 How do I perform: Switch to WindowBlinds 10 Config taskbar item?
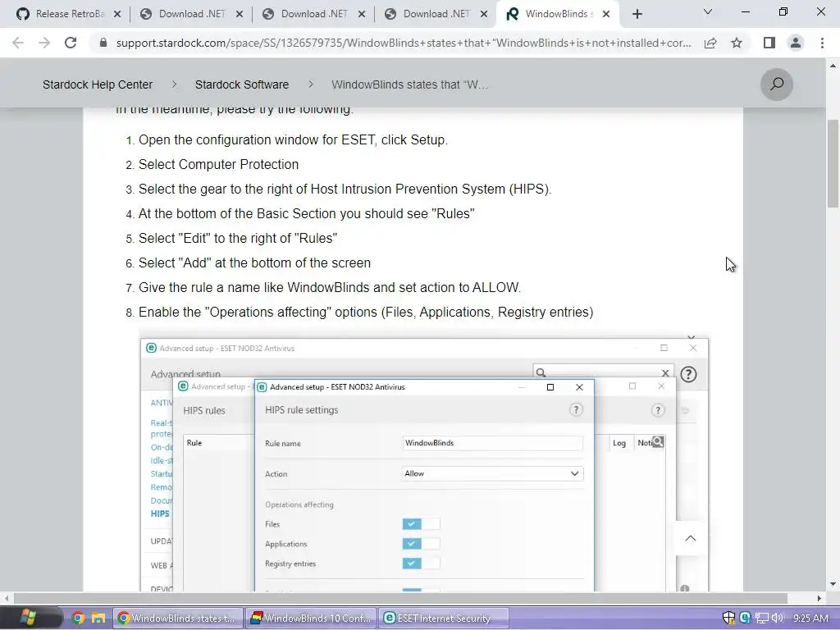coord(311,619)
